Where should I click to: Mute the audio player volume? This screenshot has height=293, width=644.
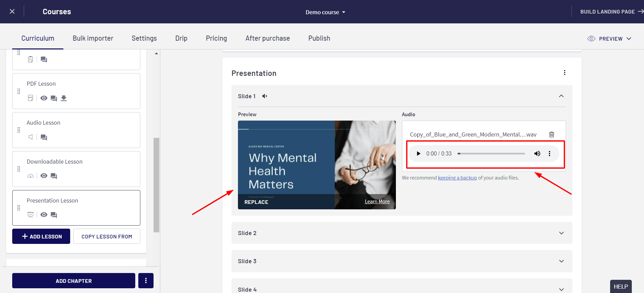537,154
